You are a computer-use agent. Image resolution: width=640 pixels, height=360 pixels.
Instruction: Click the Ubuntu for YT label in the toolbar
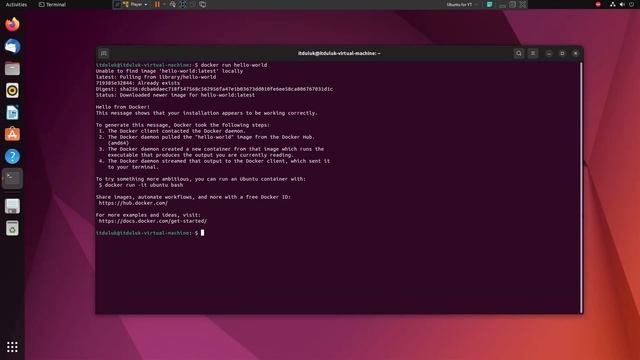pyautogui.click(x=459, y=4)
